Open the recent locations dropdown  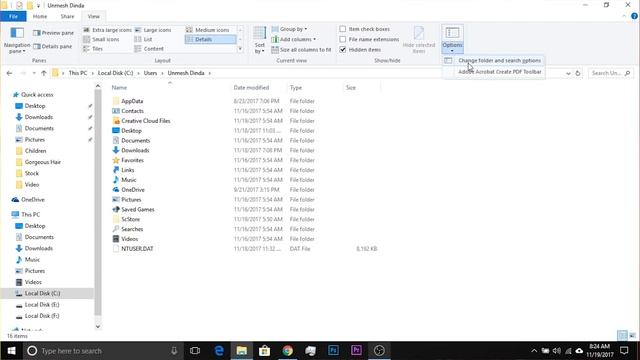point(34,73)
